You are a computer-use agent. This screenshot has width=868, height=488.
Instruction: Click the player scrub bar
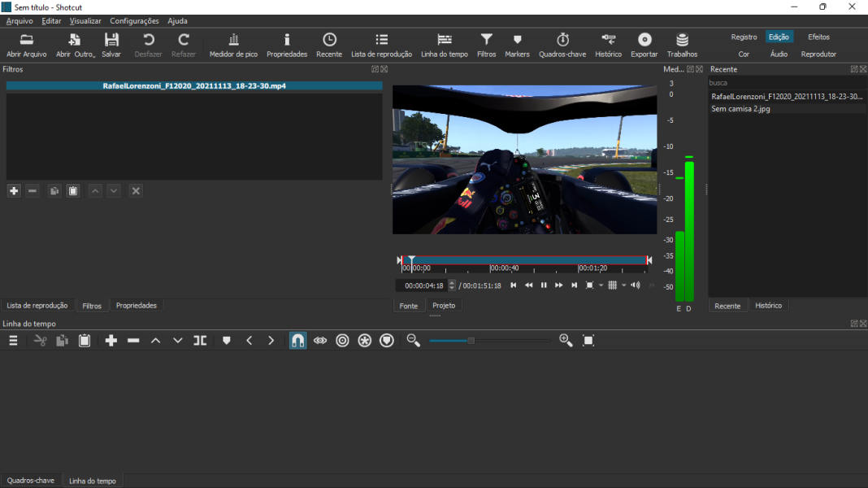pyautogui.click(x=523, y=260)
